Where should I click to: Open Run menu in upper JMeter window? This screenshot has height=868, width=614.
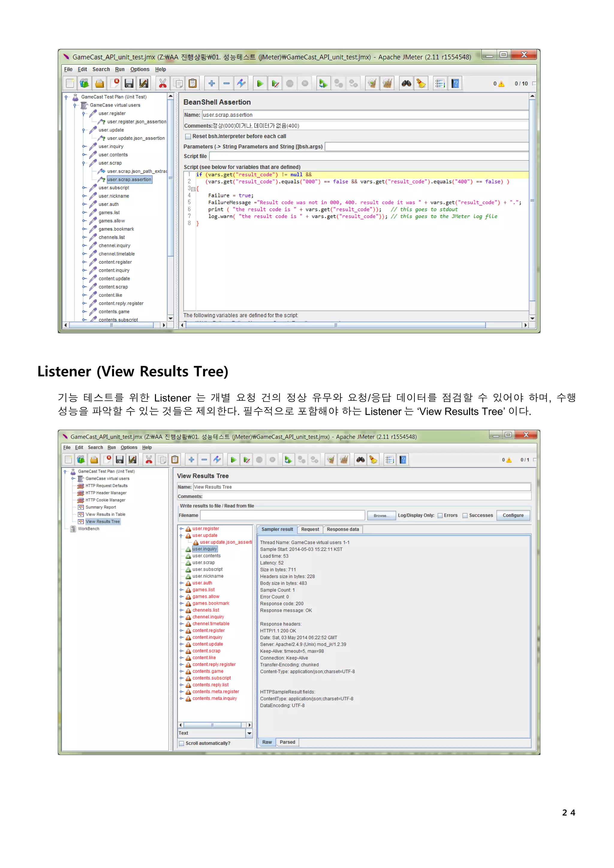[120, 69]
